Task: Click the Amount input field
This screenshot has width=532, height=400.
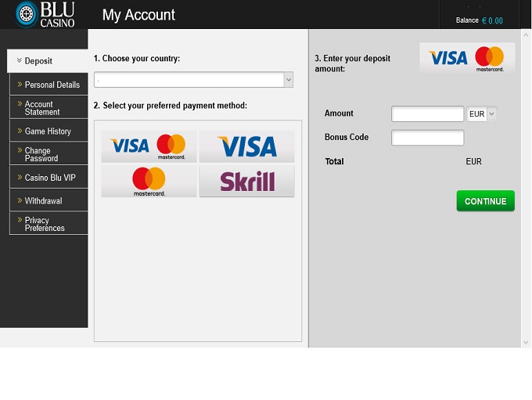Action: (427, 114)
